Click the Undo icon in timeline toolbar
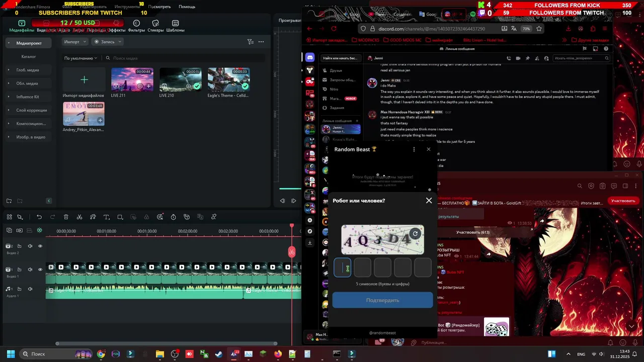The height and width of the screenshot is (362, 644). coord(39,217)
